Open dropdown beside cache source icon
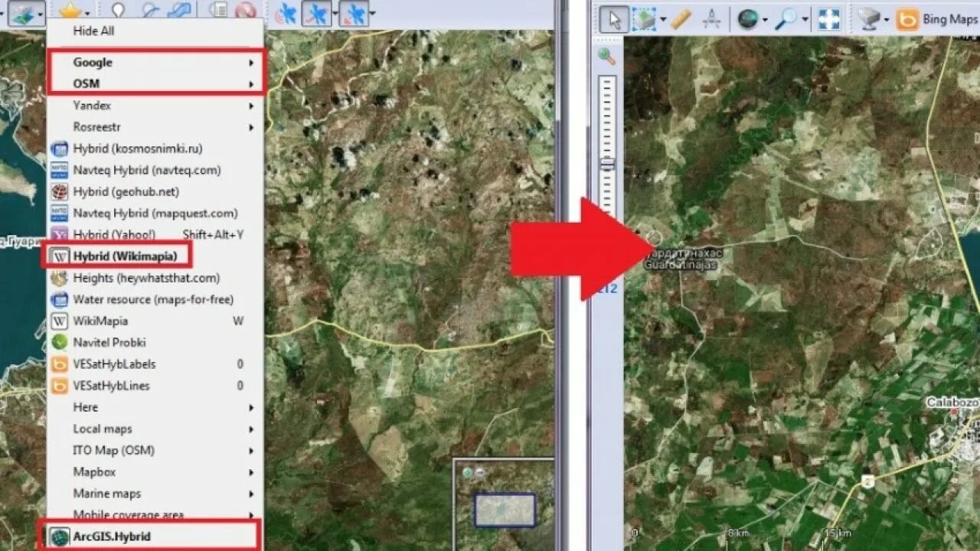 click(886, 20)
